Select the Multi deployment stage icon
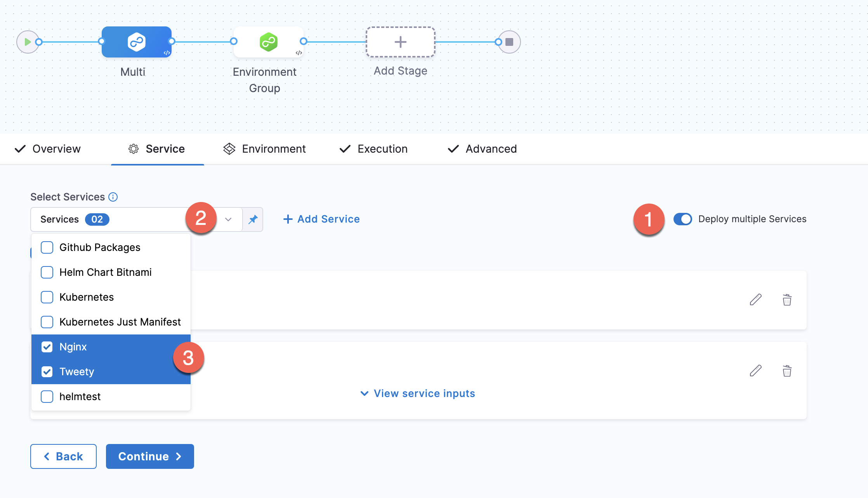 tap(136, 42)
